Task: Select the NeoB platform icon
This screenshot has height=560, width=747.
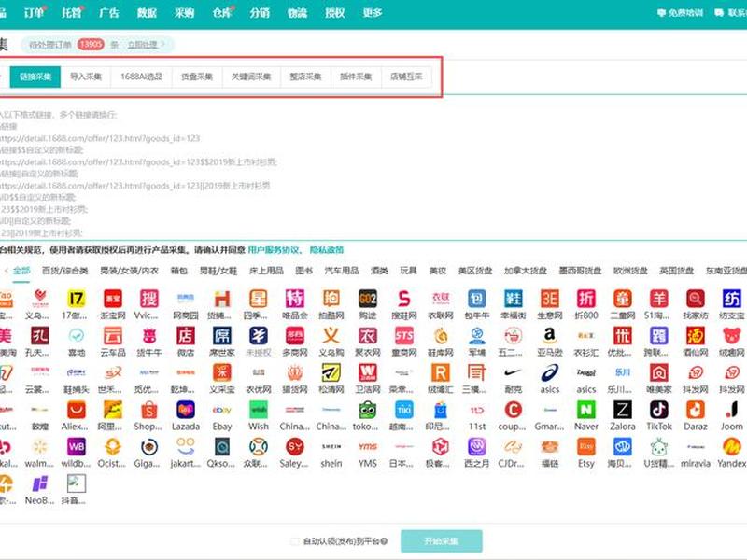Action: (x=40, y=483)
